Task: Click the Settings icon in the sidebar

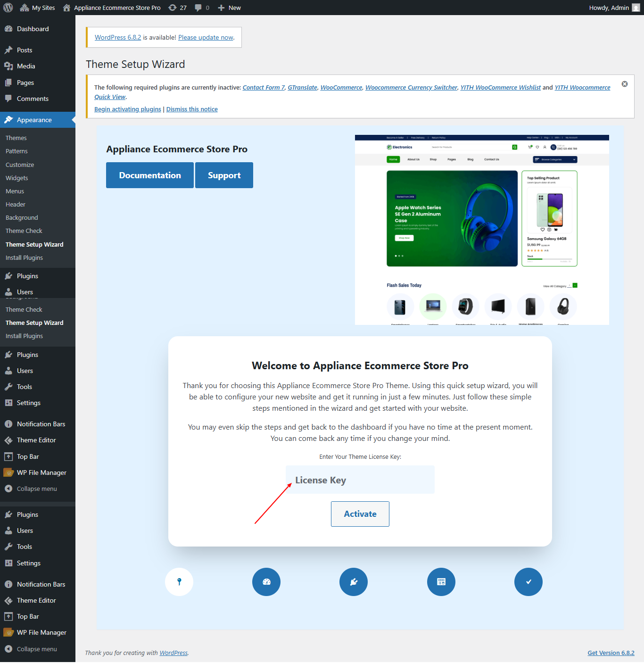Action: click(8, 403)
